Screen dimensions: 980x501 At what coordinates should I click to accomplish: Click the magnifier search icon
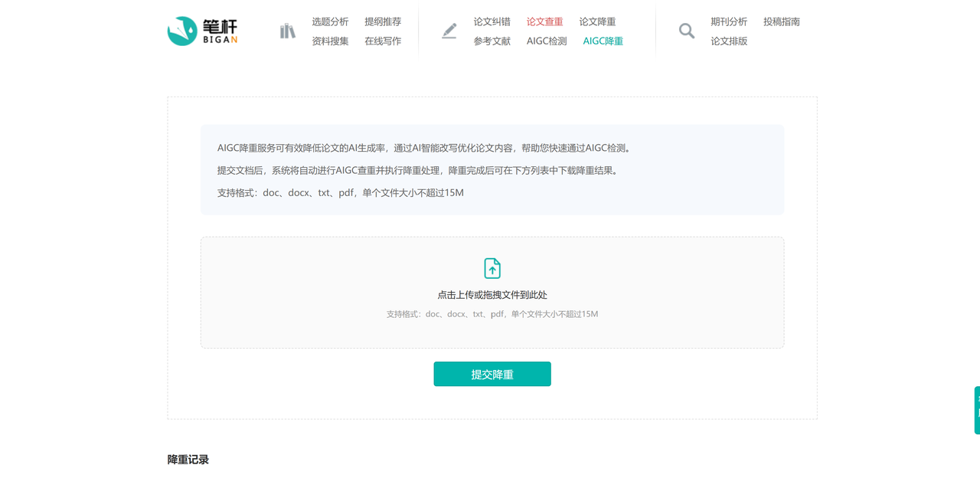(687, 31)
